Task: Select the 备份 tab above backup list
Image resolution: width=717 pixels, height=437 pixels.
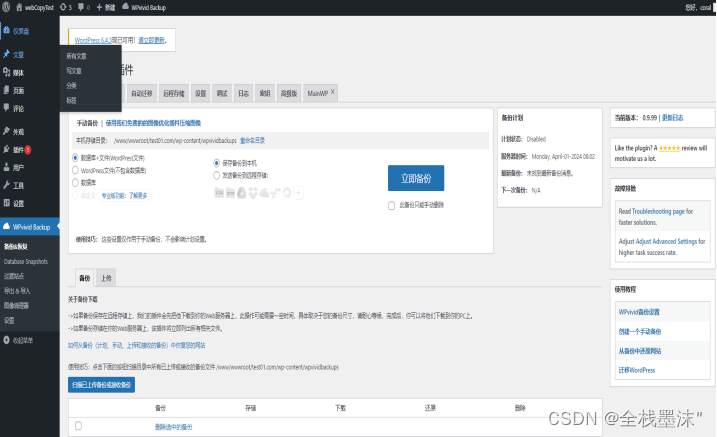Action: 85,278
